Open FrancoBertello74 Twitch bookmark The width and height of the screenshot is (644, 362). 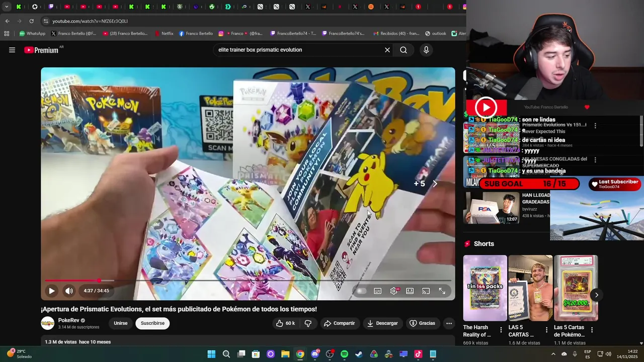coord(293,34)
